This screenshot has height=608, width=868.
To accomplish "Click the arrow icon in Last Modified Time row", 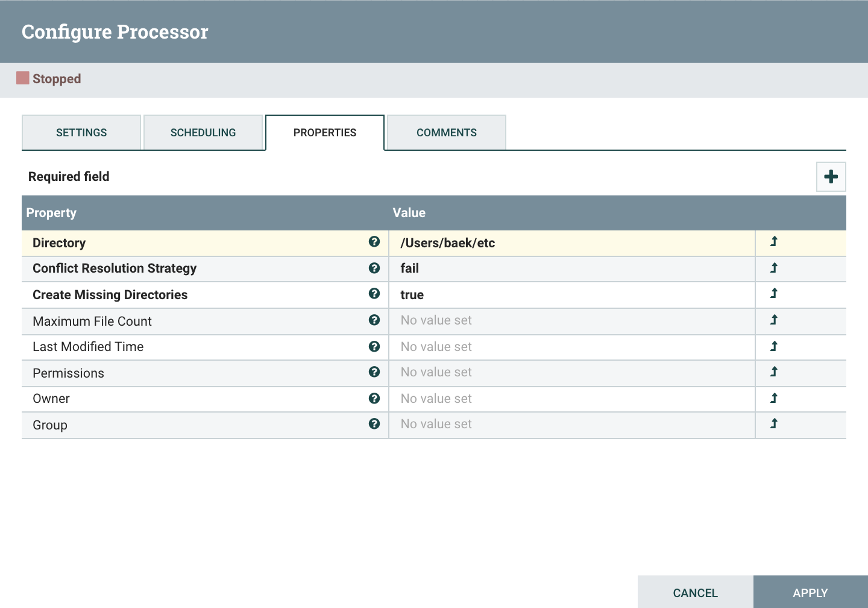I will (774, 346).
